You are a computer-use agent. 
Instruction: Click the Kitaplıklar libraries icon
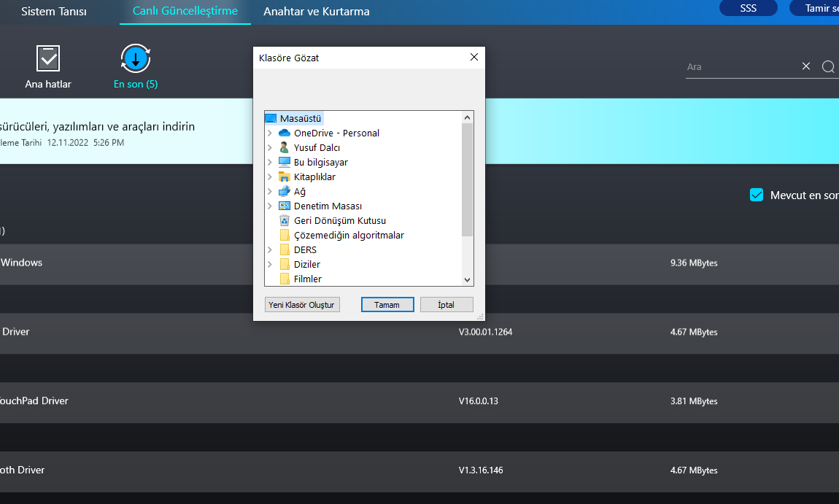click(285, 177)
